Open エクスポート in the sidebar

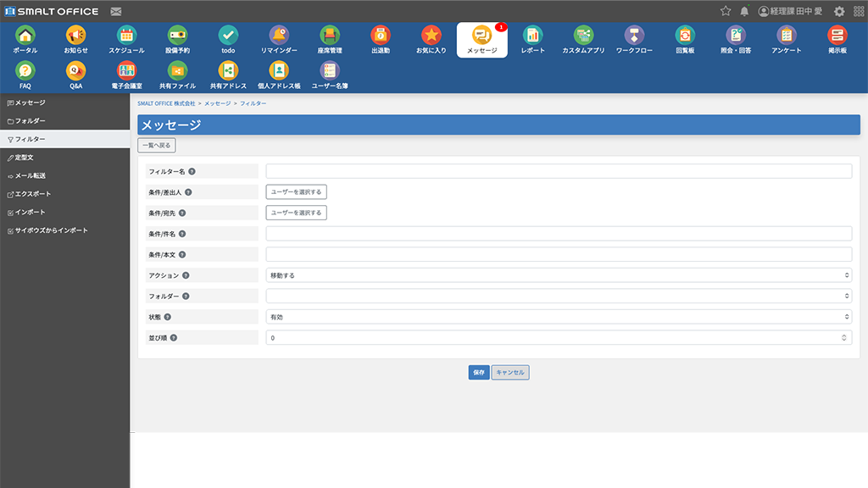pos(32,194)
